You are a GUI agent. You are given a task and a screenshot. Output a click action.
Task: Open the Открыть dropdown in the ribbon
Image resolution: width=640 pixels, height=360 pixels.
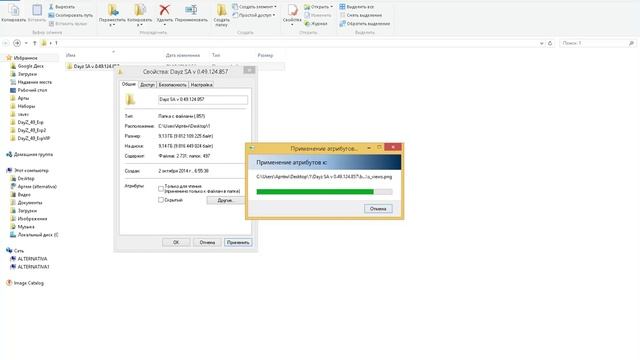click(x=319, y=7)
